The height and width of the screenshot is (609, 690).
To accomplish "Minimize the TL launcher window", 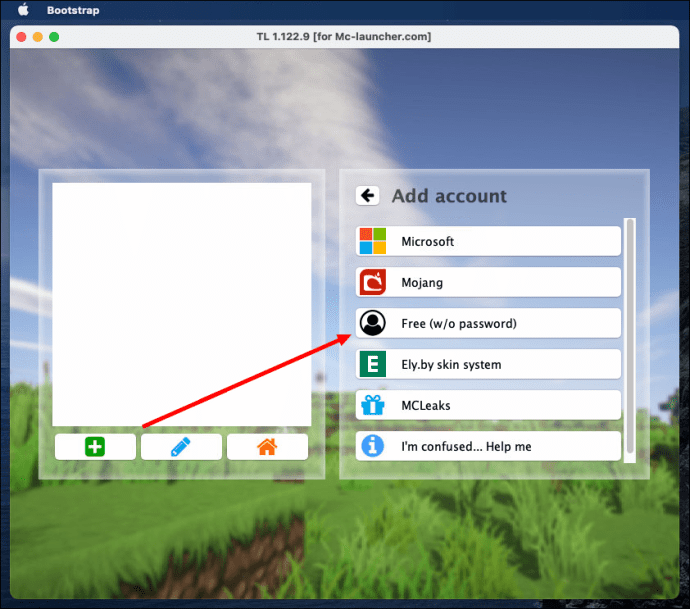I will click(38, 37).
